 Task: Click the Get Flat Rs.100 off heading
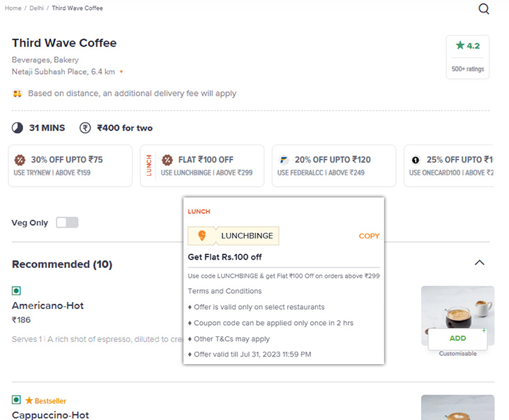pyautogui.click(x=225, y=257)
